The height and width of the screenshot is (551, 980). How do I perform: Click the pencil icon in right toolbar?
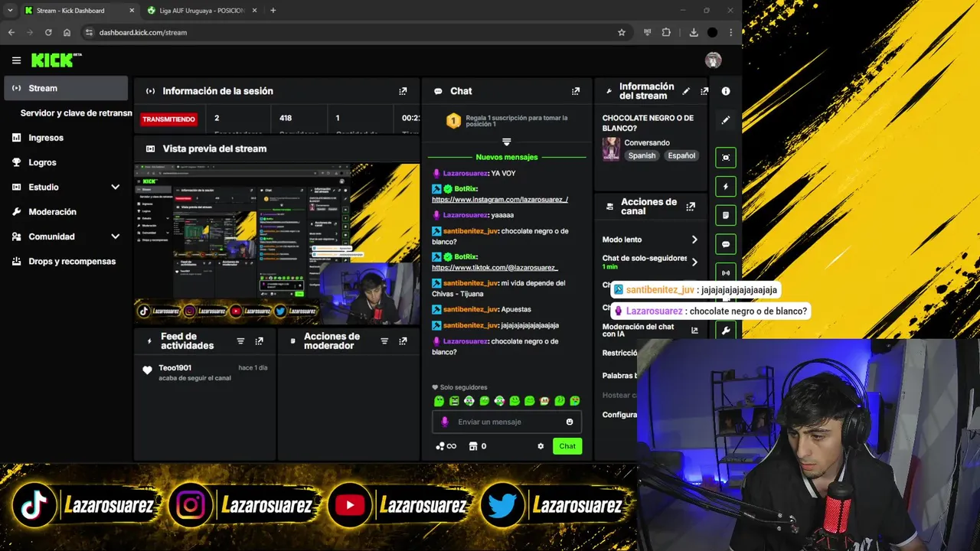point(726,120)
